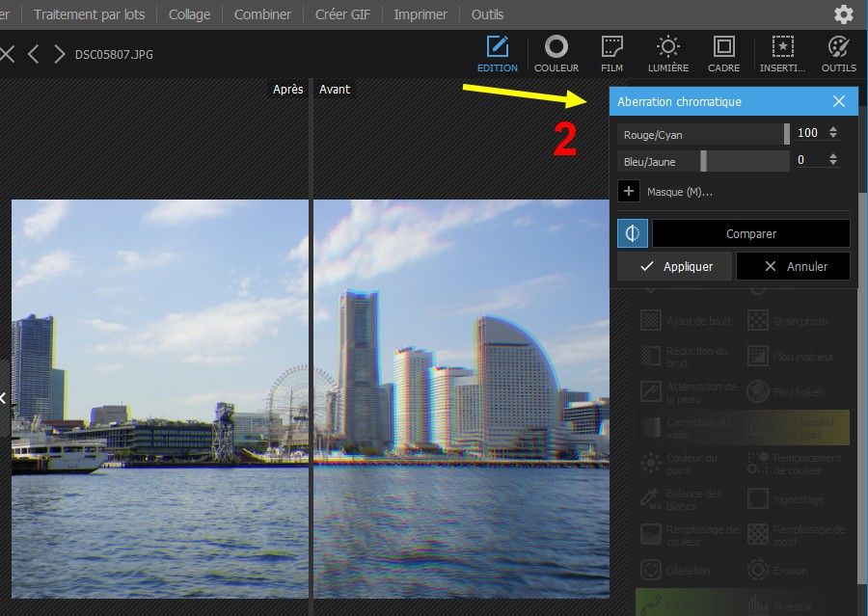Decrease the Bleu/Jaune value with down arrow

tap(833, 163)
